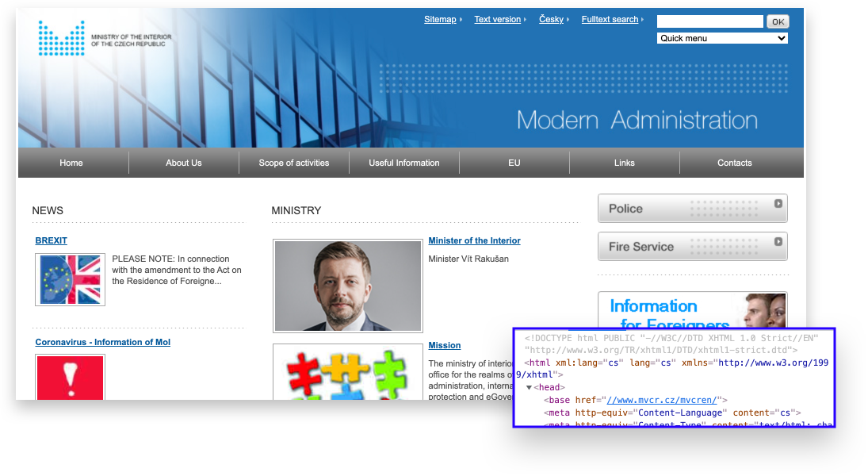The height and width of the screenshot is (476, 868).
Task: Click into the fulltext search input field
Action: pyautogui.click(x=709, y=21)
